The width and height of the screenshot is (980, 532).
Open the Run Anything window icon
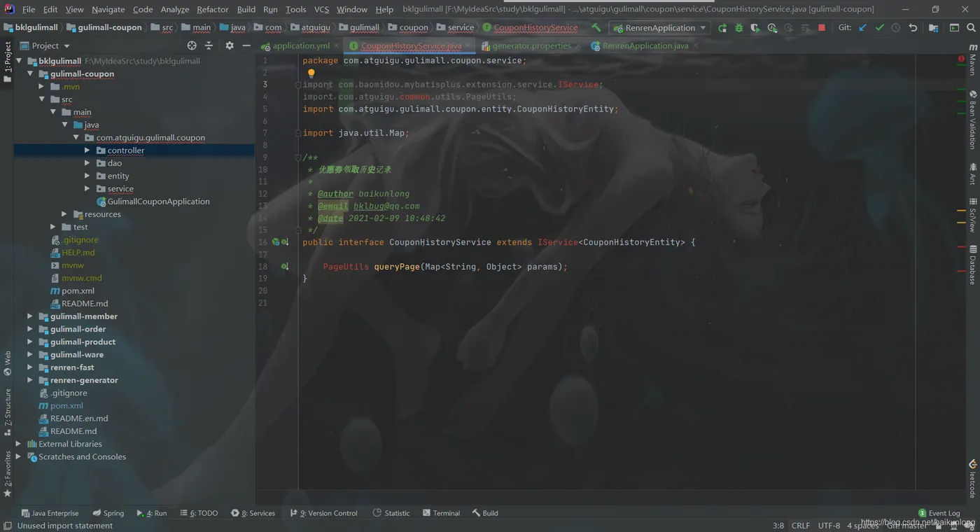point(954,28)
